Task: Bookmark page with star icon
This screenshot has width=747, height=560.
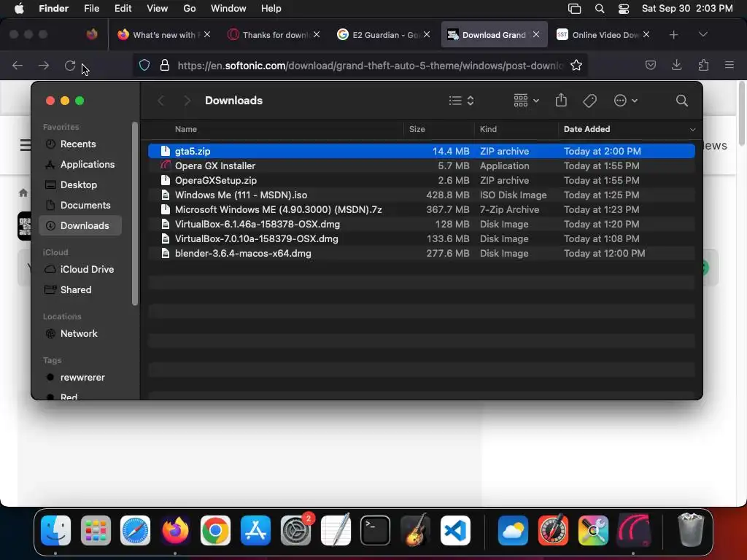Action: point(576,65)
